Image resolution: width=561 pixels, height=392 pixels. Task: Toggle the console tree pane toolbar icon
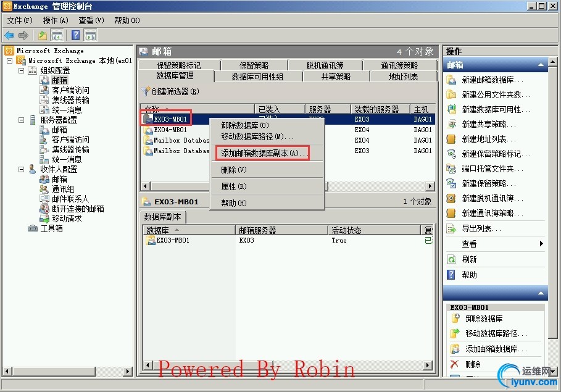coord(57,35)
